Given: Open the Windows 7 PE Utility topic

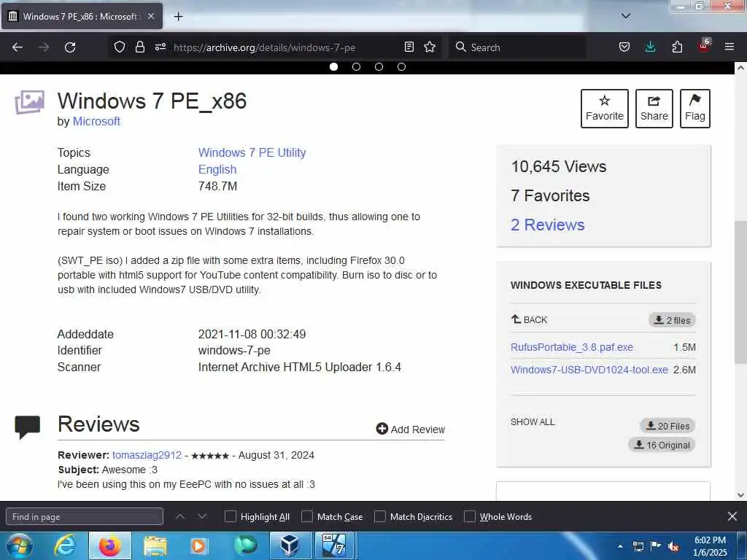Looking at the screenshot, I should coord(252,153).
